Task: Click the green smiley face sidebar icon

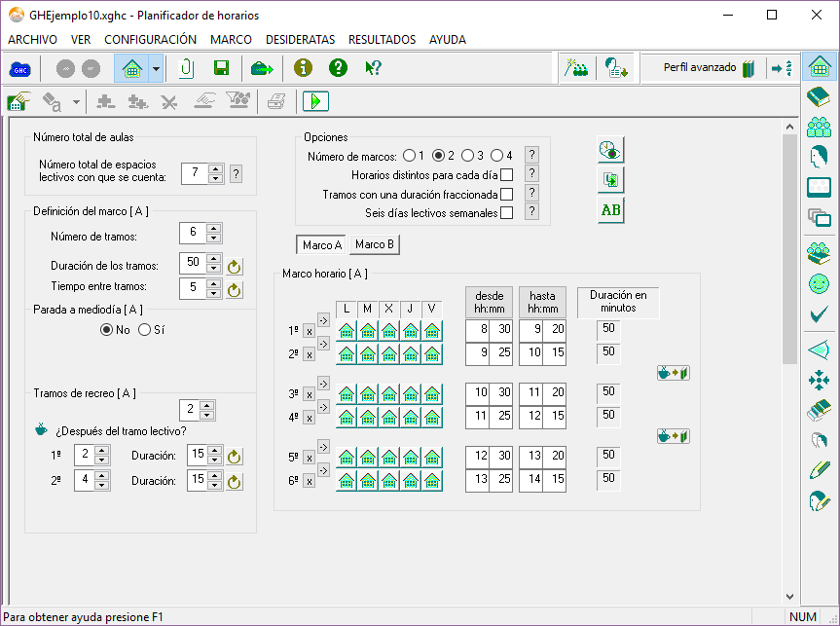Action: [820, 284]
